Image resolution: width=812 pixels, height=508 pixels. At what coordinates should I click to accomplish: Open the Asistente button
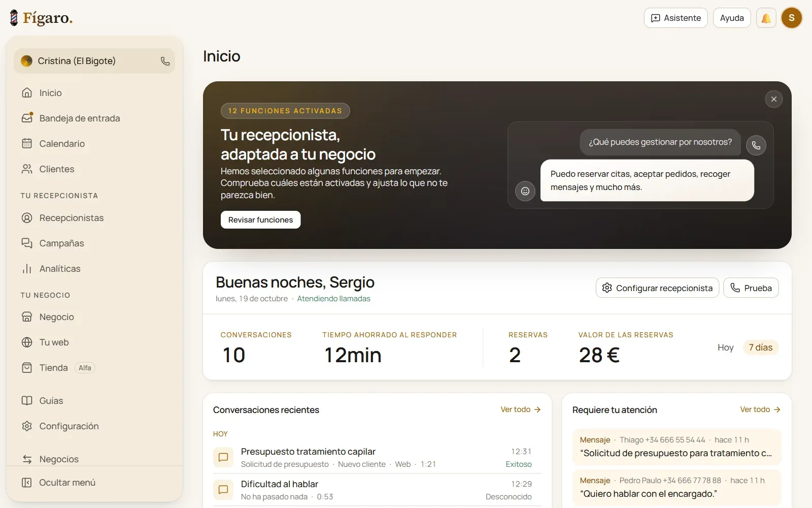pyautogui.click(x=675, y=18)
